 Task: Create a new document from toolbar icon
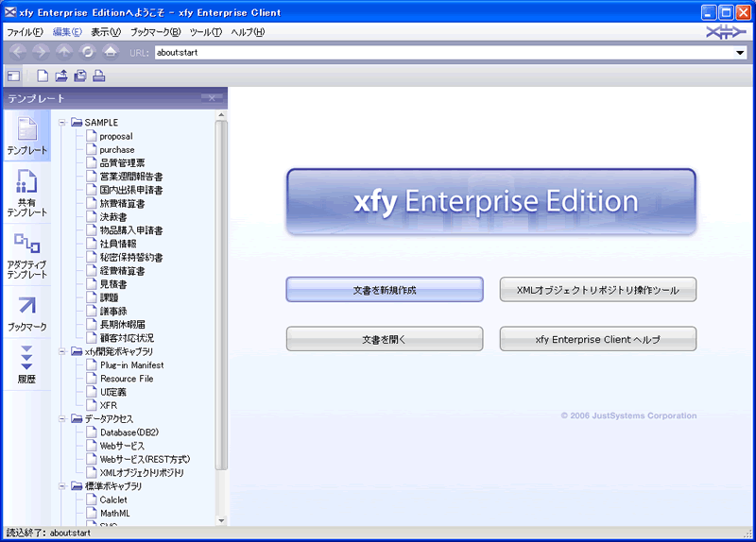tap(43, 76)
